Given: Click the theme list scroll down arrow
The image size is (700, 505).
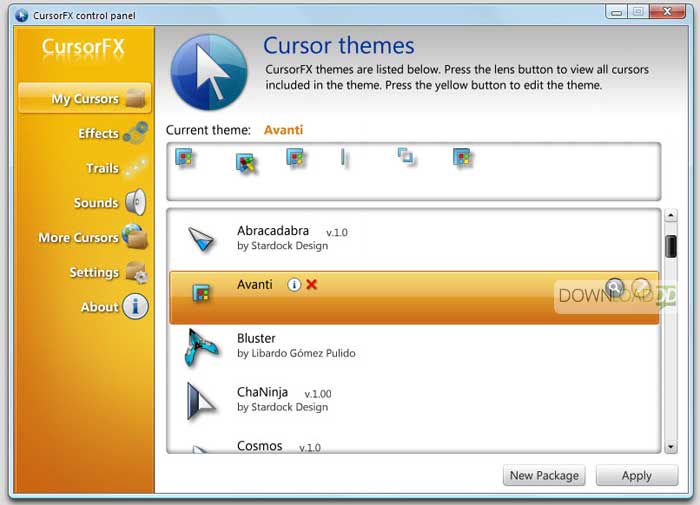Looking at the screenshot, I should [671, 447].
